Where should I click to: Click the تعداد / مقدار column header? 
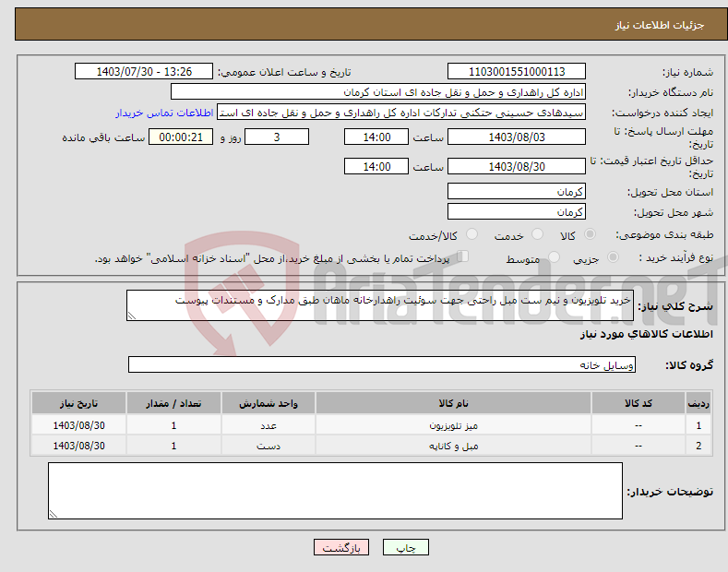pos(173,403)
